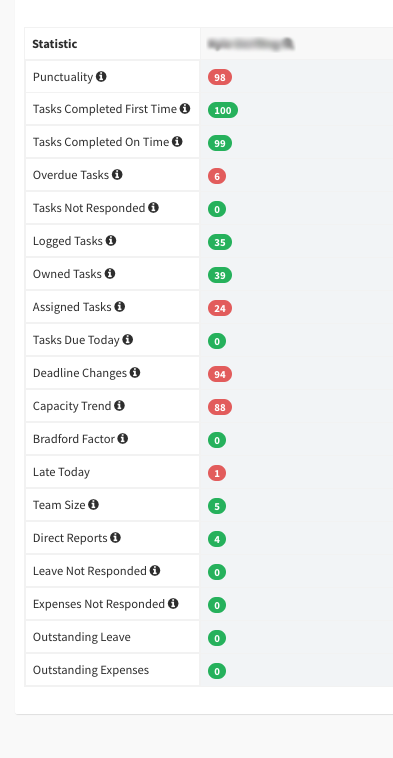Click the Direct Reports info icon

(x=115, y=538)
